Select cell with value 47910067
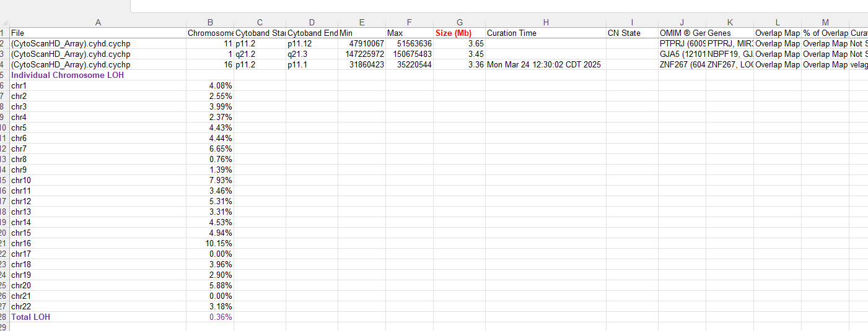This screenshot has height=331, width=868. coord(362,44)
